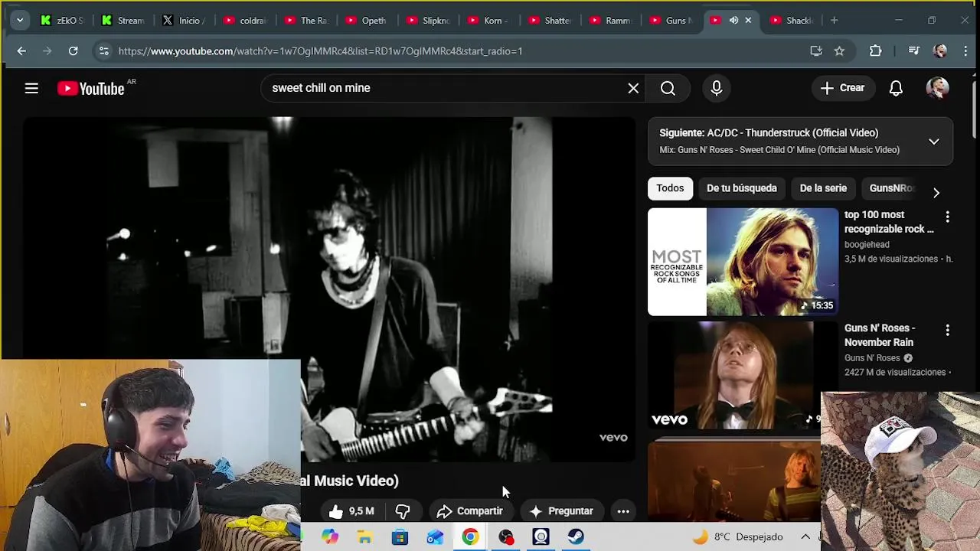
Task: Switch to the 'Opeth' tab
Action: pos(367,21)
